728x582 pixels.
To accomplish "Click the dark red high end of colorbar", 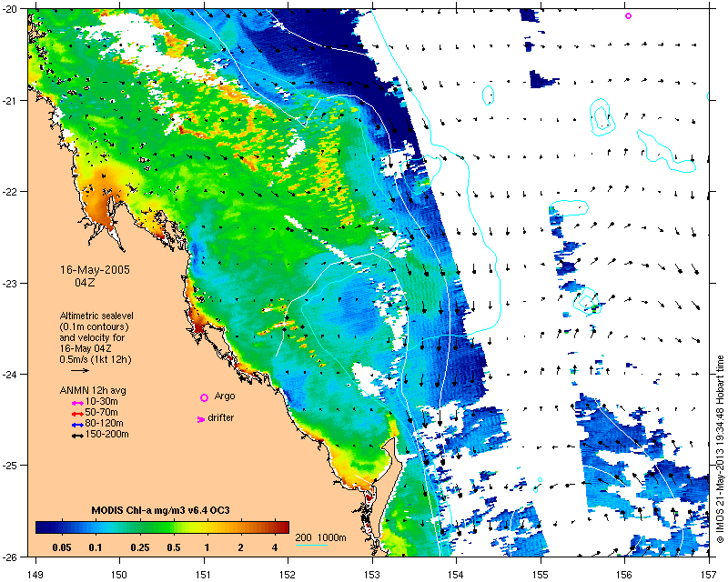I will point(282,527).
